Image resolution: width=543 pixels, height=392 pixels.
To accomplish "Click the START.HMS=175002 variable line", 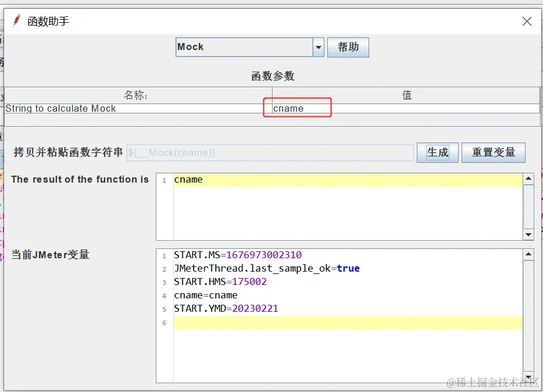I will (x=220, y=282).
